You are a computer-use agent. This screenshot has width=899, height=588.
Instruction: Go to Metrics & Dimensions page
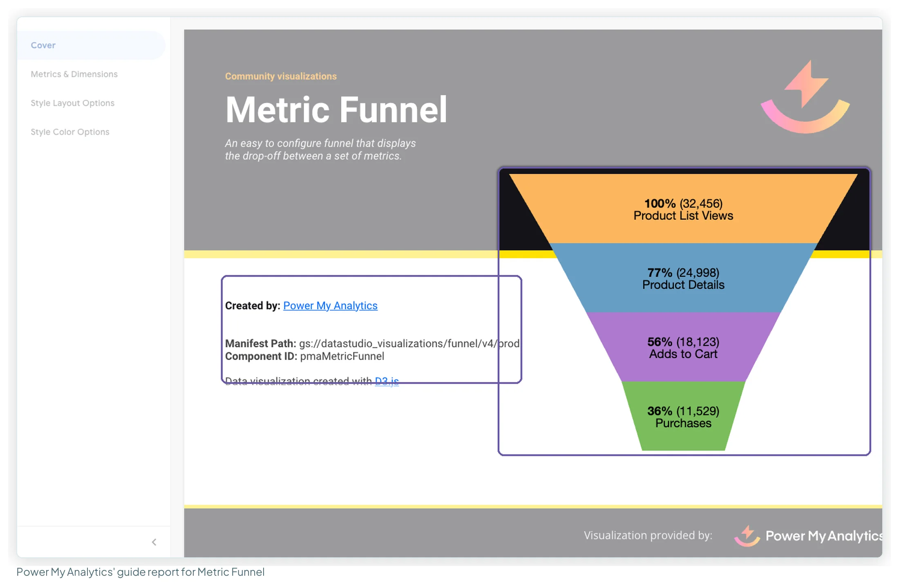coord(74,74)
